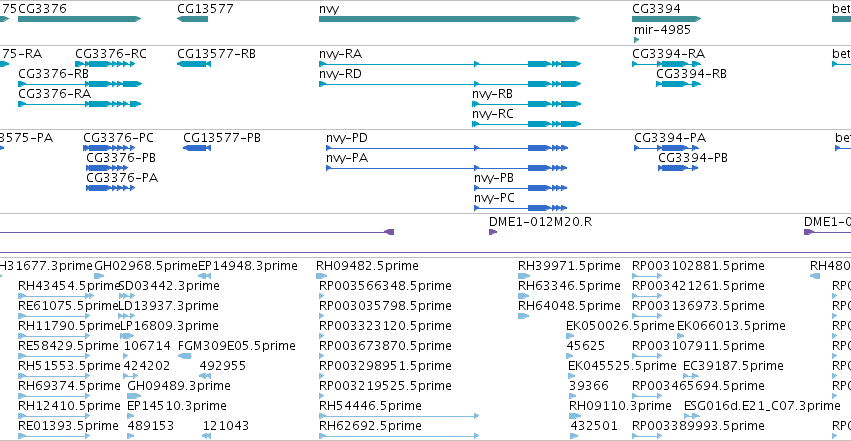Screen dimensions: 851x441
Task: Select the CG3394-RB transcript
Action: (x=678, y=84)
